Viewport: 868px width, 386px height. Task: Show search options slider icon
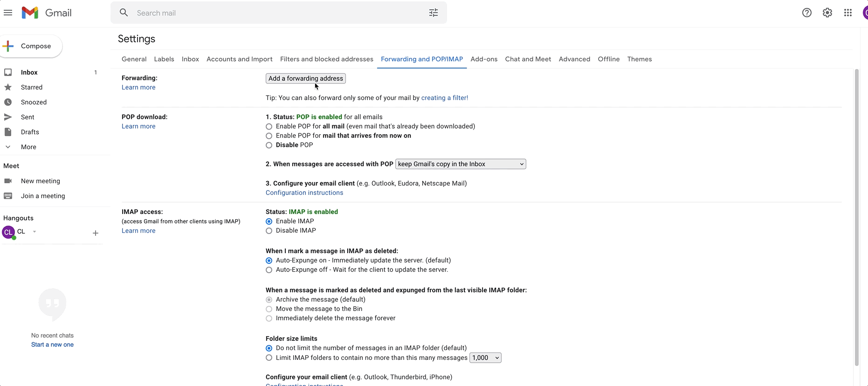434,13
